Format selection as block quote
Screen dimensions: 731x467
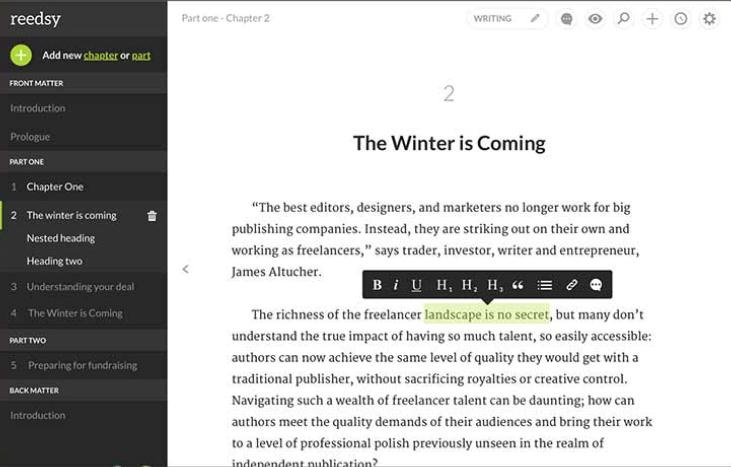[517, 285]
